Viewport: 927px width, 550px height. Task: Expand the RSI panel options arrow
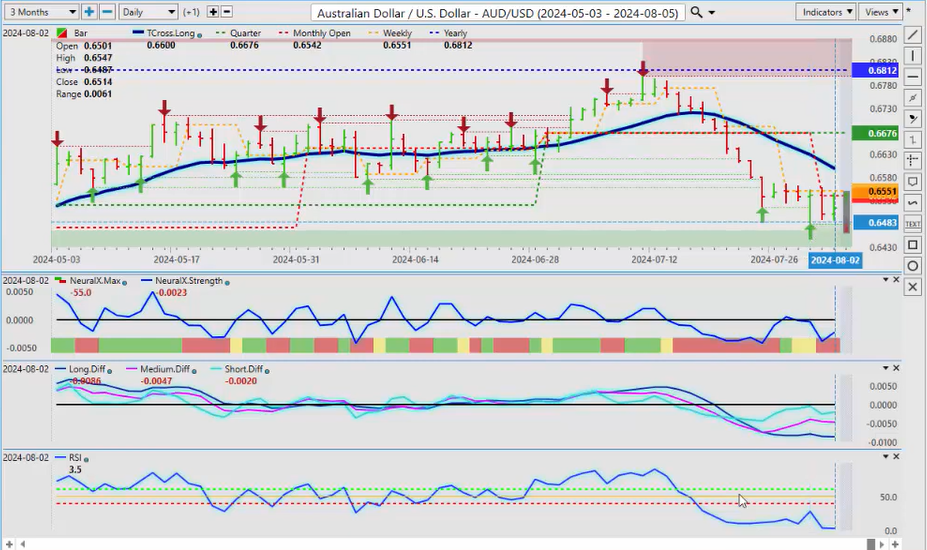(884, 456)
